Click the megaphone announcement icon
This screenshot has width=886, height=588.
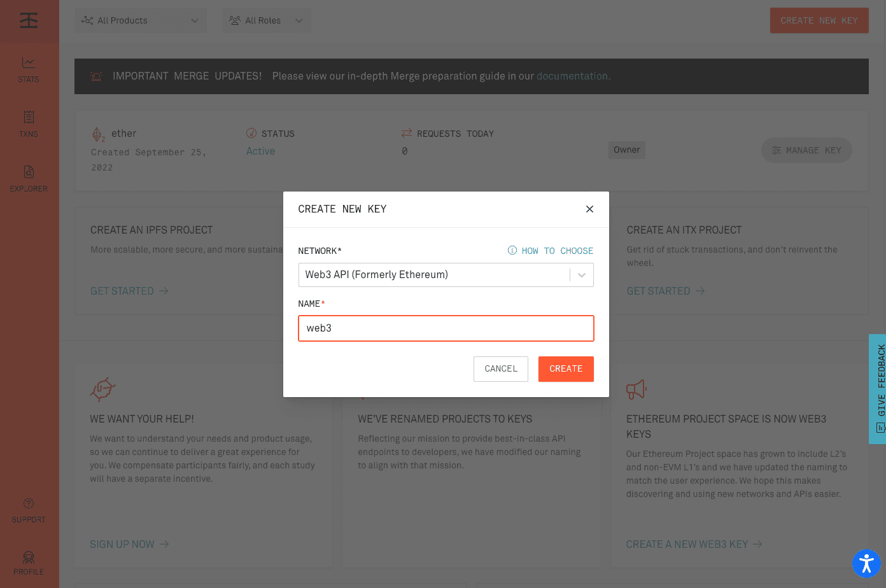636,389
